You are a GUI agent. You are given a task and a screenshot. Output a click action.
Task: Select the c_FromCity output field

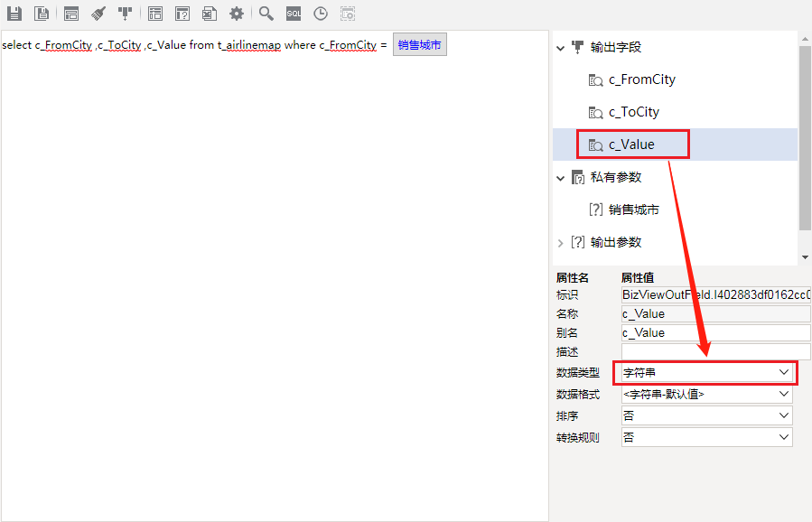[x=642, y=79]
